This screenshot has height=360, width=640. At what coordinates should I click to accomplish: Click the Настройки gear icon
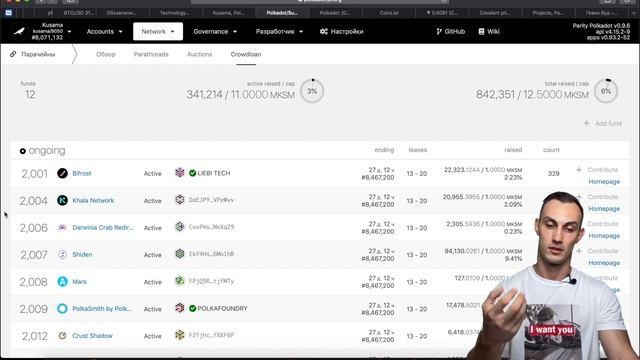[324, 31]
